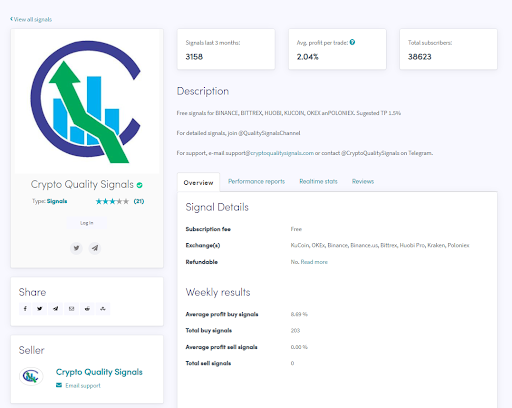The height and width of the screenshot is (408, 512).
Task: Click the Average profit sell signals value 0.00 %
Action: point(299,347)
